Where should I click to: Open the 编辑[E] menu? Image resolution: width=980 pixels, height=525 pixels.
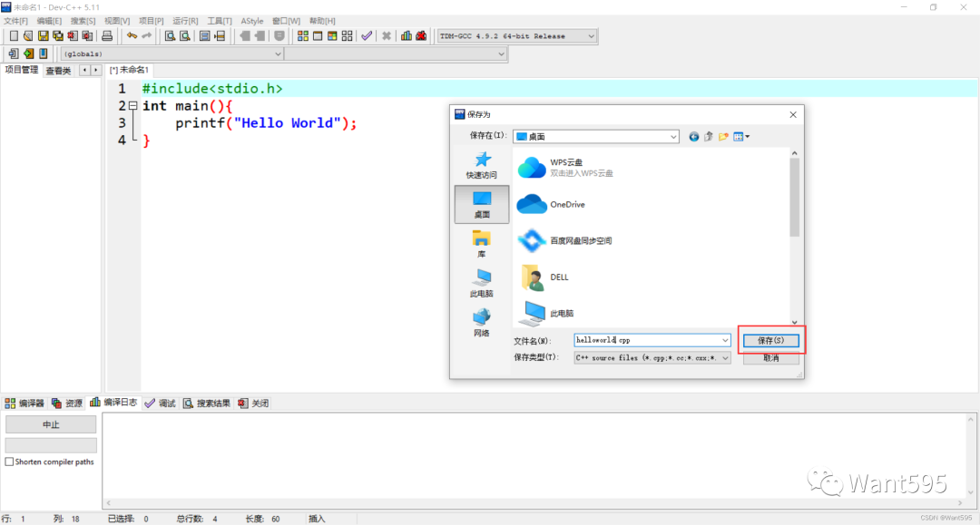(49, 21)
